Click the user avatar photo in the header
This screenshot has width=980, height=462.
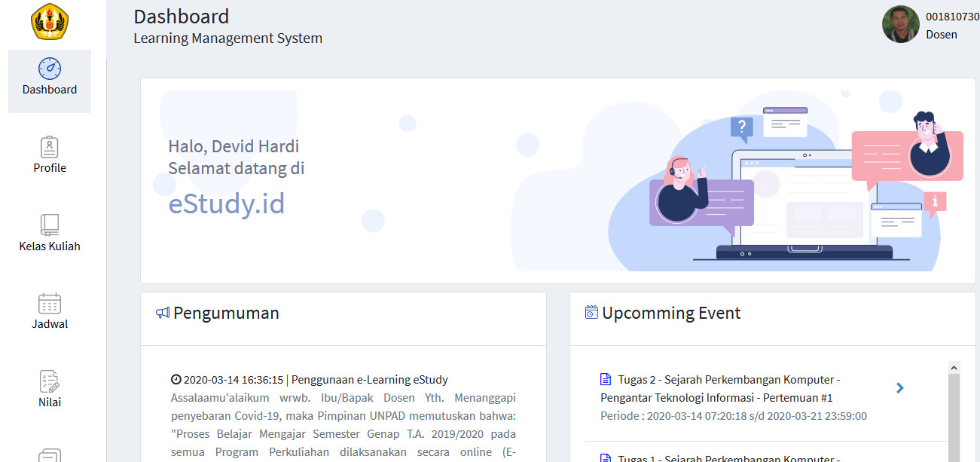901,24
